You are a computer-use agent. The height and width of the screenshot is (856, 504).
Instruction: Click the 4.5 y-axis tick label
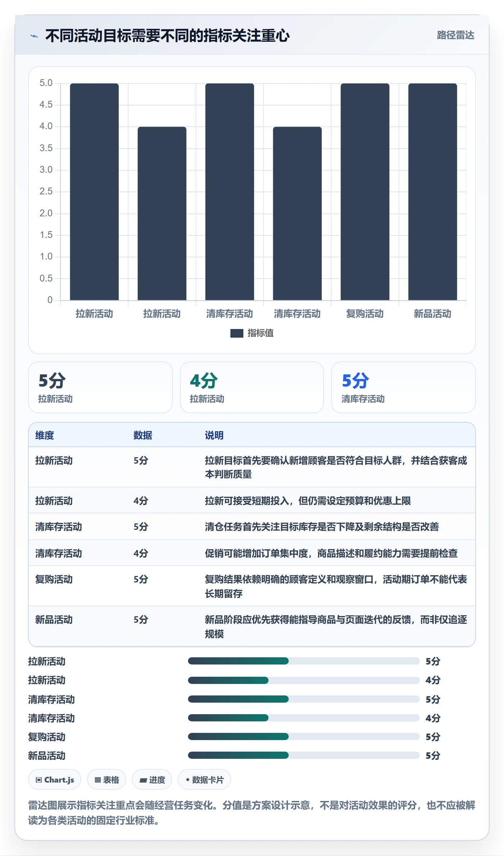(46, 105)
